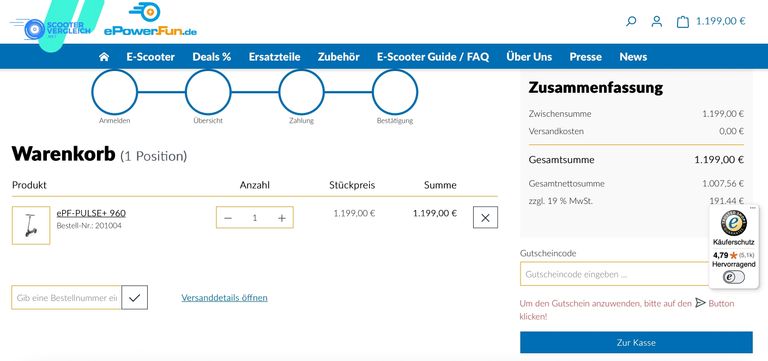Confirm order number with checkmark button
This screenshot has height=361, width=768.
[x=135, y=297]
